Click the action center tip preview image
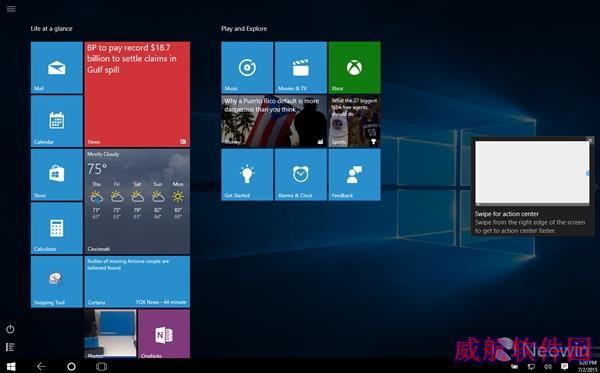Image resolution: width=600 pixels, height=373 pixels. [x=532, y=172]
